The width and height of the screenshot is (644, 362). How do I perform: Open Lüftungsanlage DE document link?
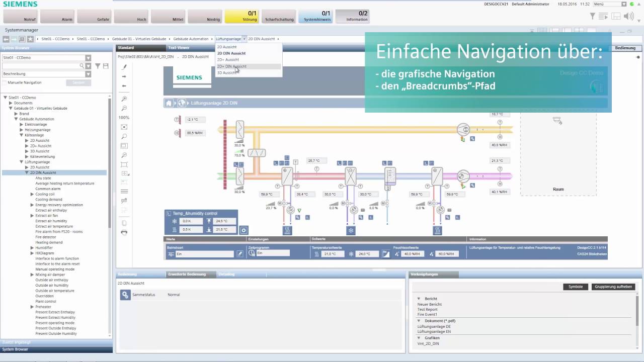pyautogui.click(x=434, y=326)
